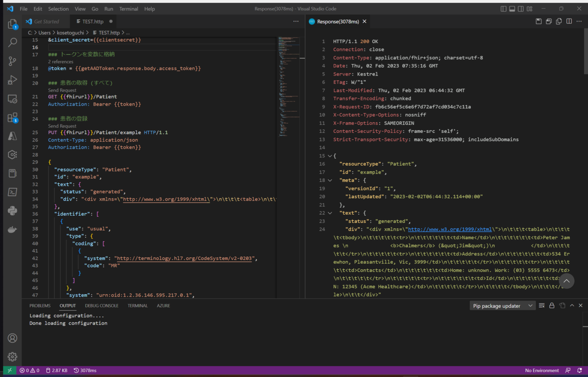Open the Run menu
Viewport: 588px width, 377px height.
[x=109, y=9]
